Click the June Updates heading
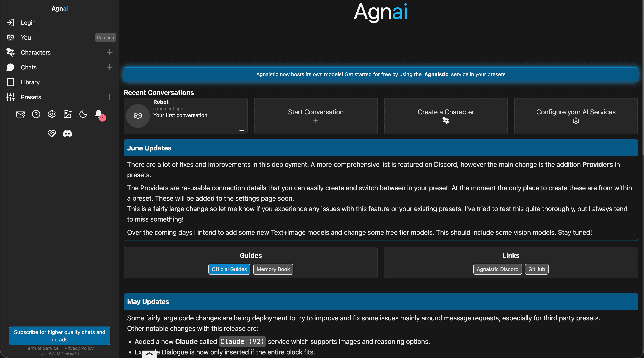The image size is (644, 358). tap(149, 148)
